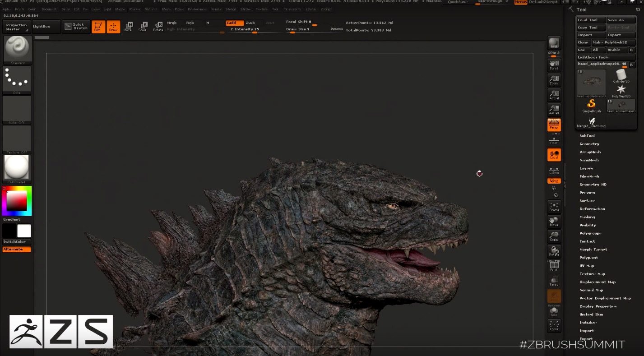Open the Render menu
644x356 pixels.
pos(217,9)
